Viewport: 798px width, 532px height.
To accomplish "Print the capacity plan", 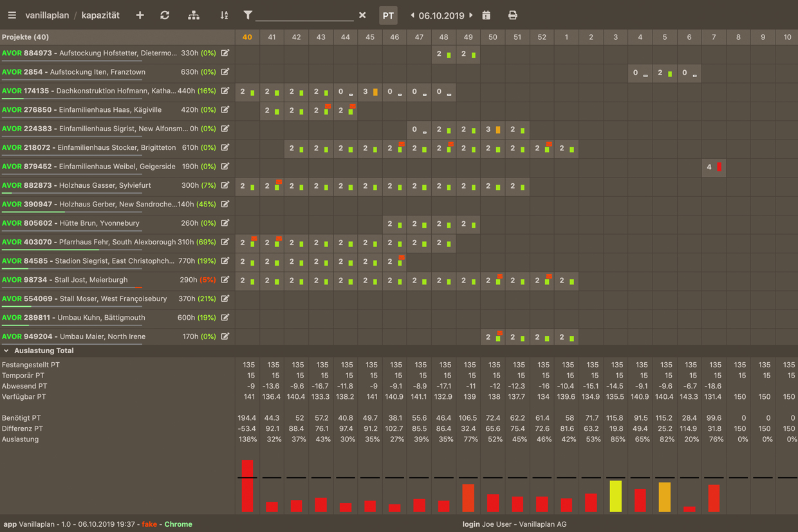I will pyautogui.click(x=512, y=15).
